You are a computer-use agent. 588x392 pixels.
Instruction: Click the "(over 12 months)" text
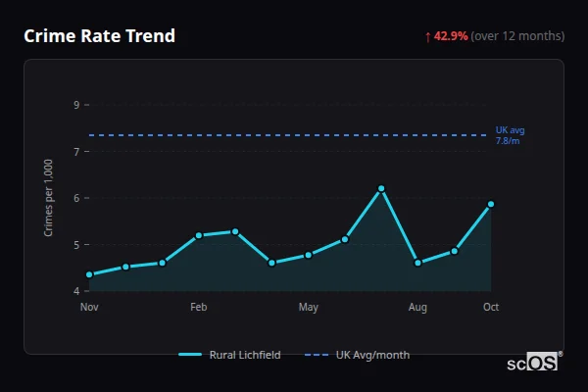coord(517,36)
